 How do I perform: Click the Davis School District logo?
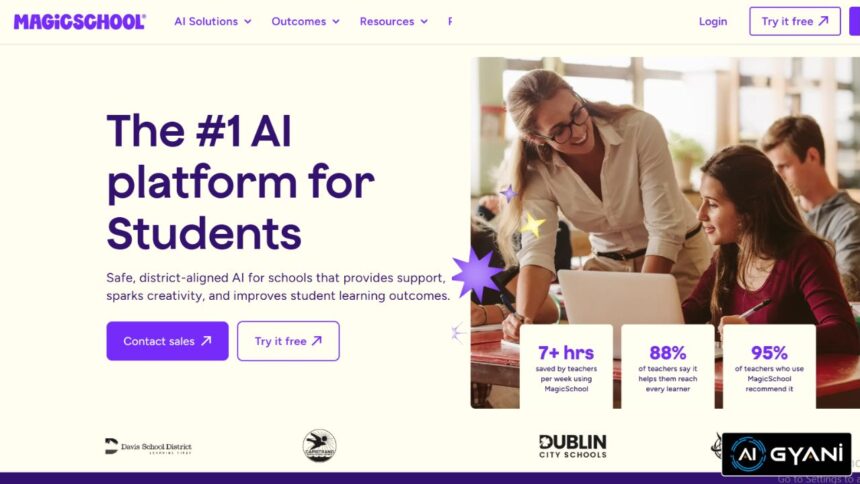click(x=148, y=446)
